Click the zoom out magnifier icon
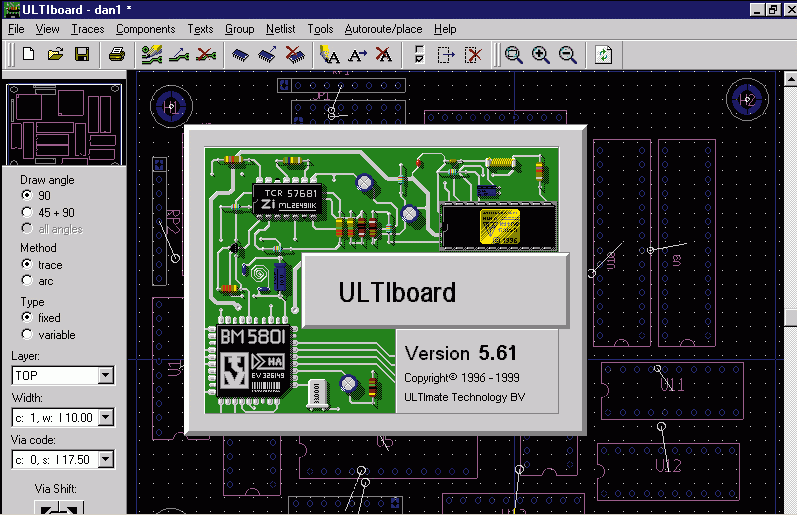 tap(567, 54)
